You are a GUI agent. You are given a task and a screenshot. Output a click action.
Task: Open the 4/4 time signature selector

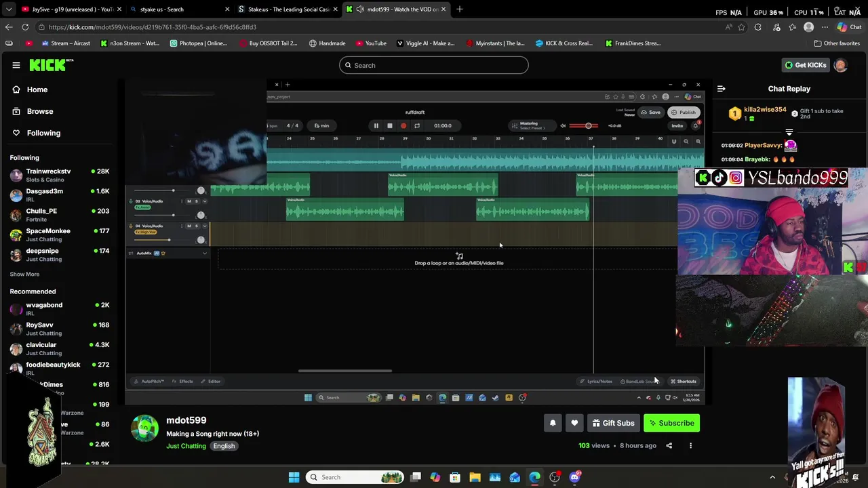click(x=292, y=125)
